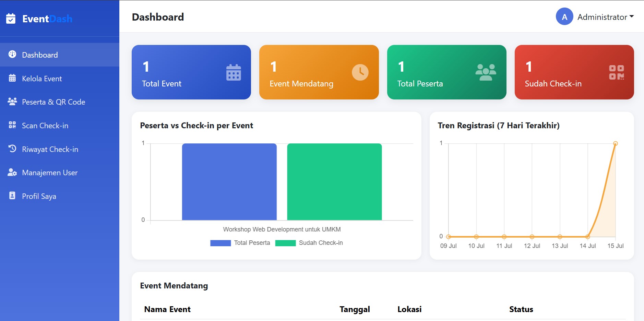Click the clock icon on Event Mendatang card

360,72
